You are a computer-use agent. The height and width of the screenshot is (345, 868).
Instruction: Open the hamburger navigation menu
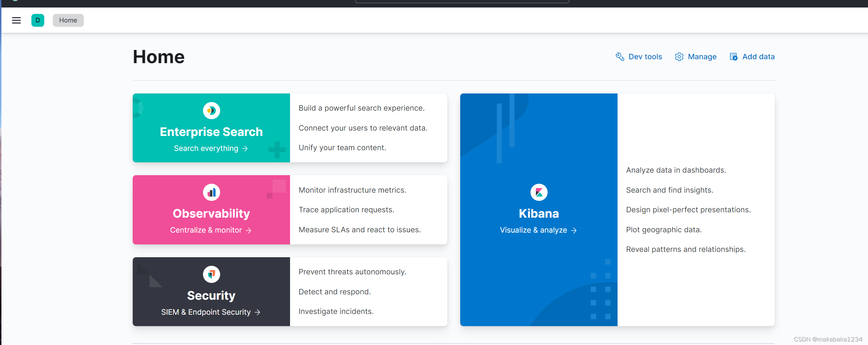(16, 20)
